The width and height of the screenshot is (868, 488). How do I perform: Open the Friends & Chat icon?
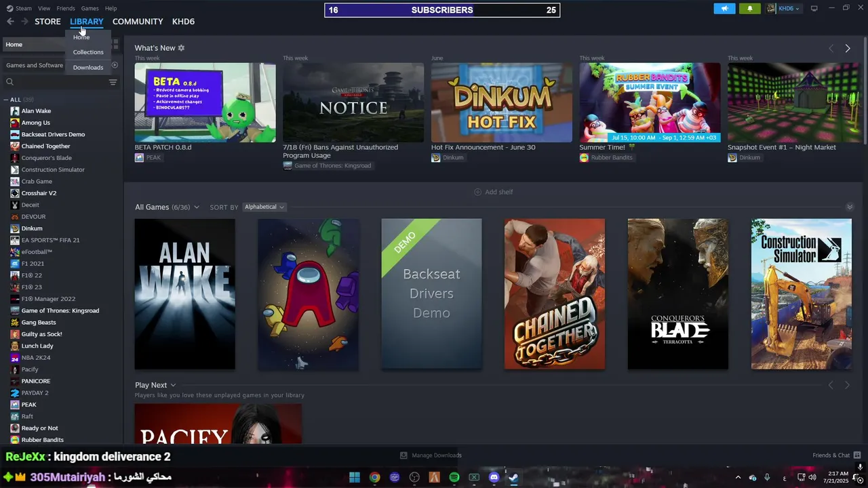click(857, 455)
